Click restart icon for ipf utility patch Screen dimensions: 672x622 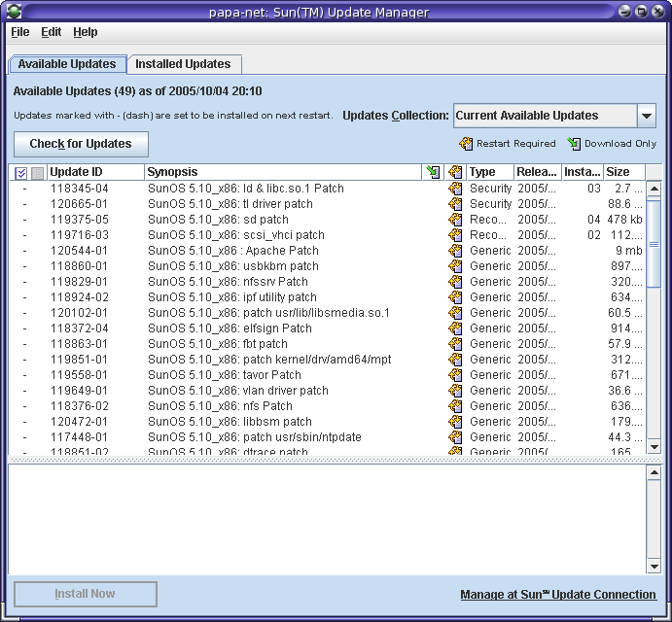pyautogui.click(x=455, y=296)
